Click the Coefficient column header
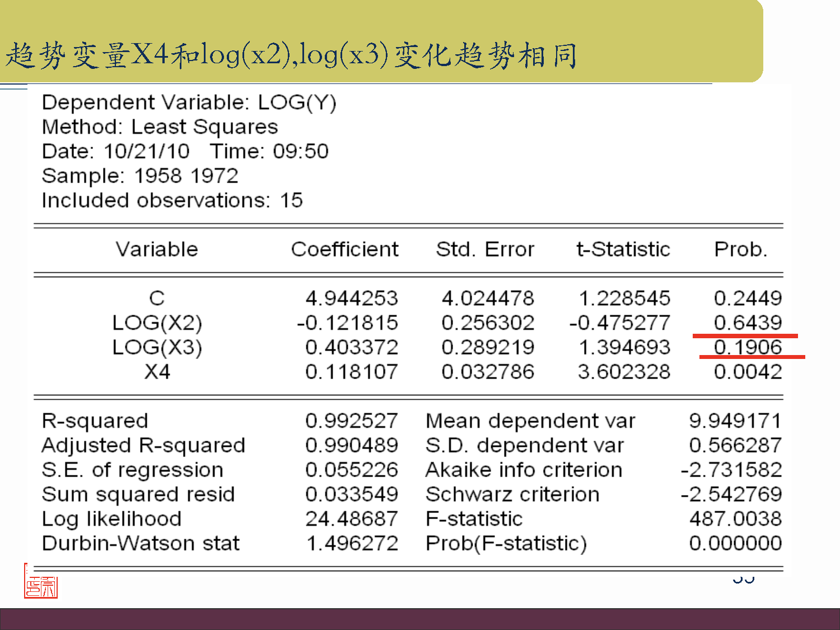 pyautogui.click(x=344, y=249)
